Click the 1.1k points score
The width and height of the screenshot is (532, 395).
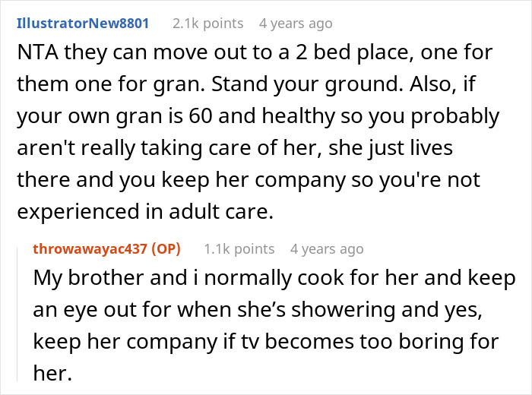pos(239,248)
